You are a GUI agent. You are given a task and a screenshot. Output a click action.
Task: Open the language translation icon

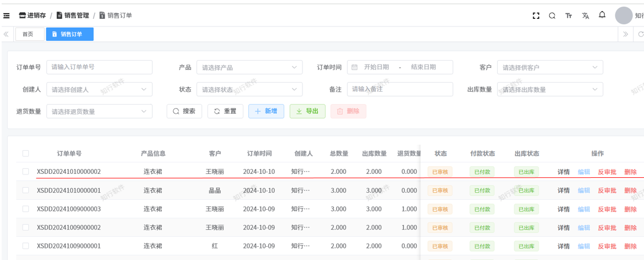tap(586, 15)
